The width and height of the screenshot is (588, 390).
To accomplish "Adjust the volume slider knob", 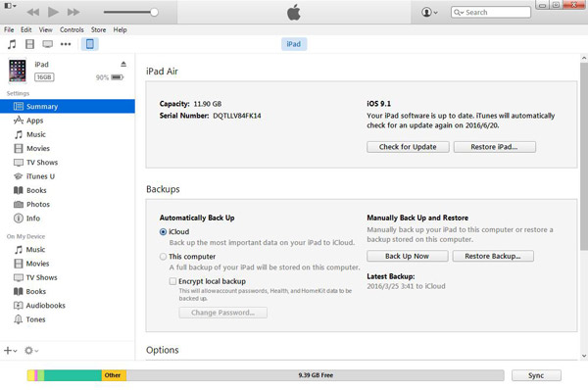I will coord(154,13).
